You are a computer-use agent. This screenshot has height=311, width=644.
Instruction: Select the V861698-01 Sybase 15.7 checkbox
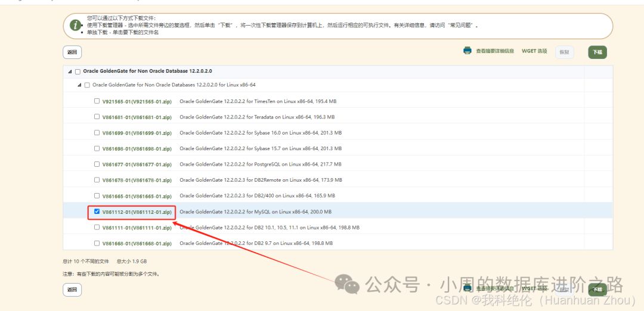click(97, 148)
